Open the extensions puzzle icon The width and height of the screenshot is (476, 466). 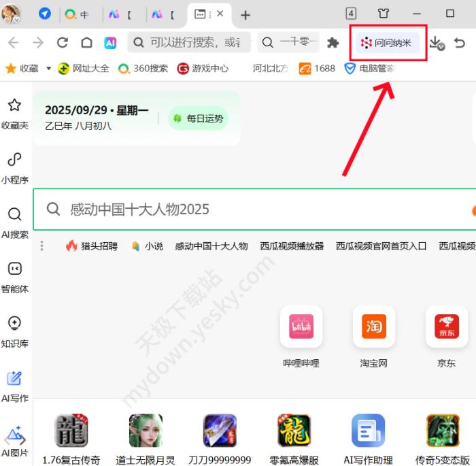pos(333,43)
